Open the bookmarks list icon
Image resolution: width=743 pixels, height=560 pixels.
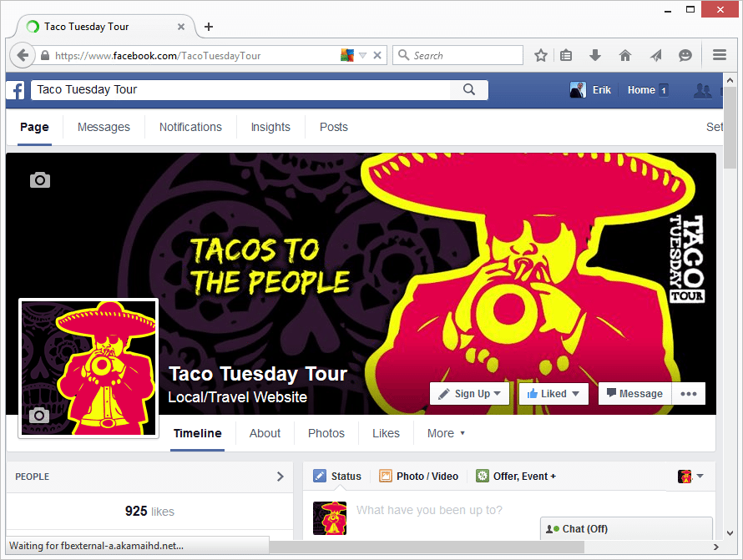point(566,55)
